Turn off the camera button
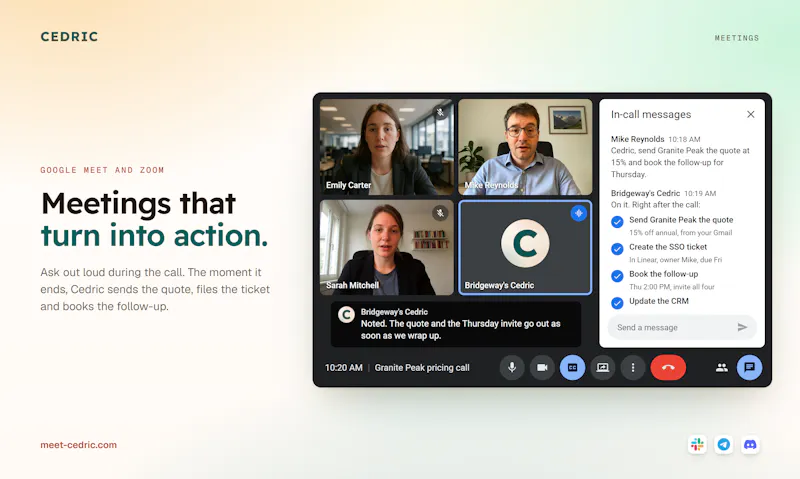 point(542,367)
